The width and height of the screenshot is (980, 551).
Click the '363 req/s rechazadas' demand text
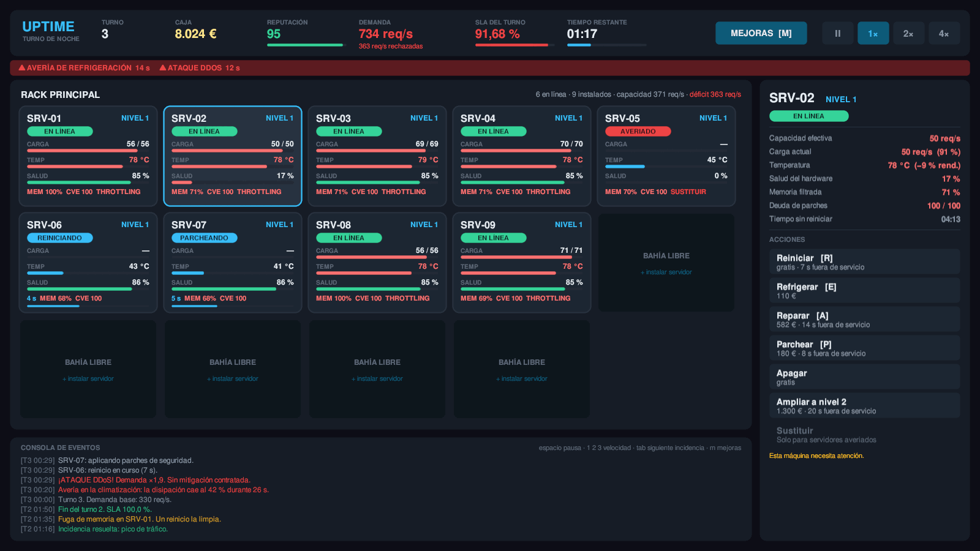coord(391,47)
